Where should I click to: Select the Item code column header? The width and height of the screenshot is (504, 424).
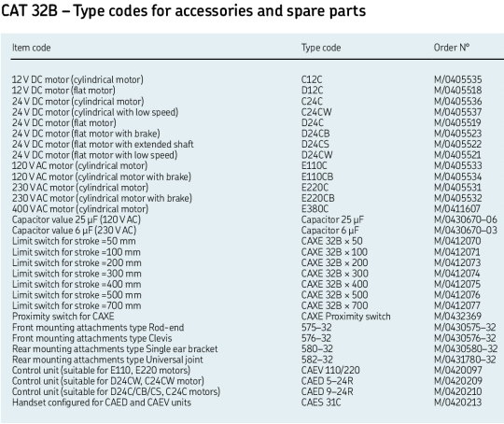[x=32, y=48]
